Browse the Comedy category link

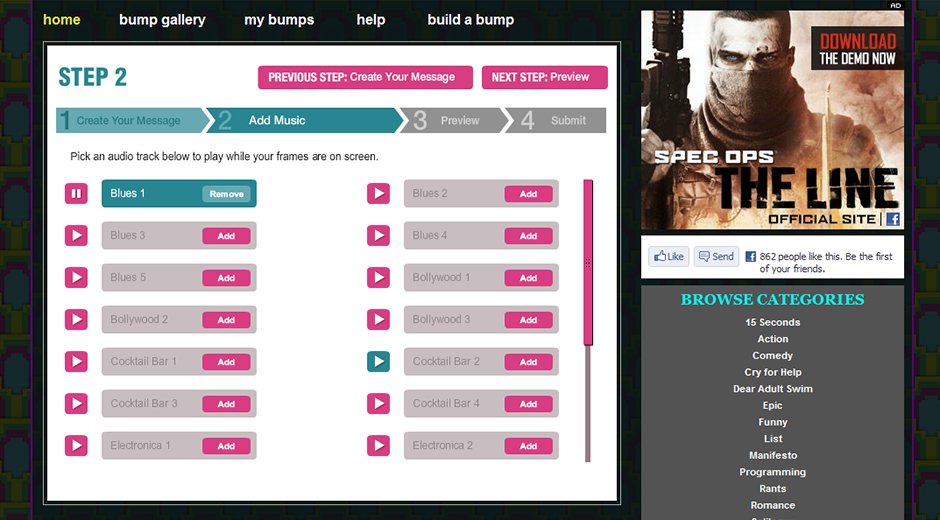pyautogui.click(x=772, y=356)
